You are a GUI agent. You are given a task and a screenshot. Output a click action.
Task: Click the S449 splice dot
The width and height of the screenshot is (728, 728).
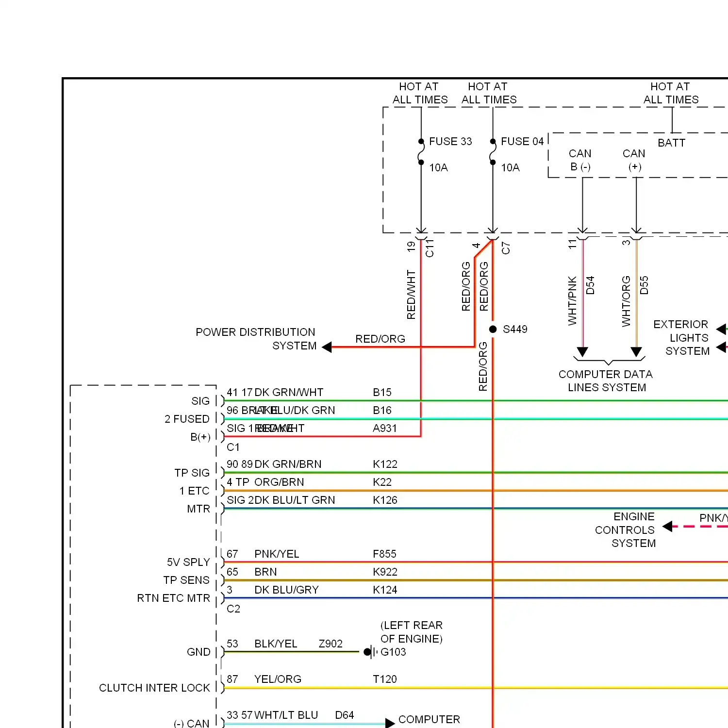tap(493, 329)
